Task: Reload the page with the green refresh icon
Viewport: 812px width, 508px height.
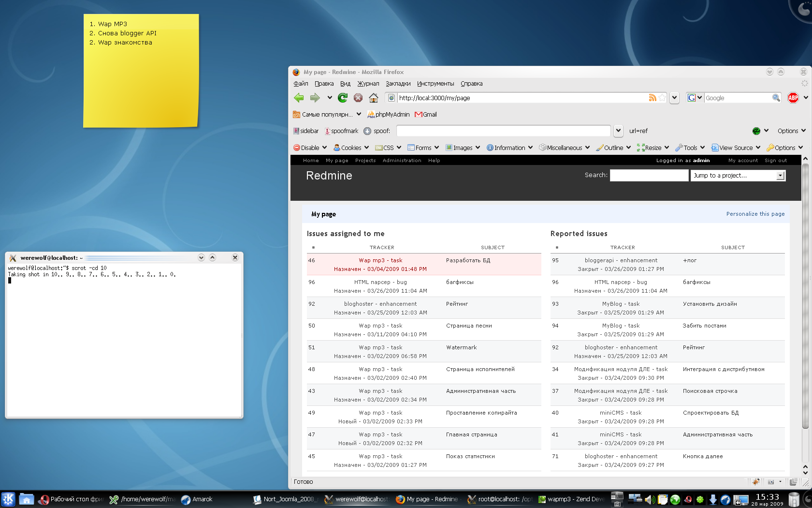Action: click(343, 98)
